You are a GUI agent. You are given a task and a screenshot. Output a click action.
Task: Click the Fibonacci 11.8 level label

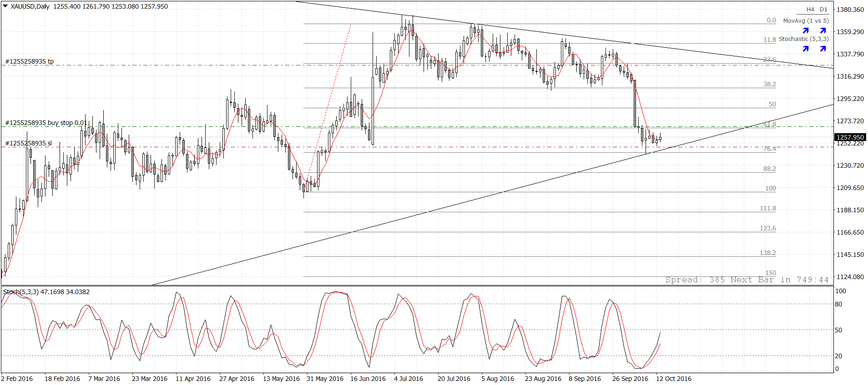tap(769, 40)
